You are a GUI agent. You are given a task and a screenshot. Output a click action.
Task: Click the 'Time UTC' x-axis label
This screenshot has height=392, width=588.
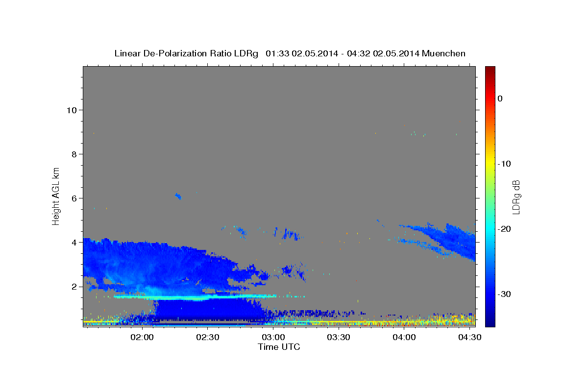coord(279,347)
